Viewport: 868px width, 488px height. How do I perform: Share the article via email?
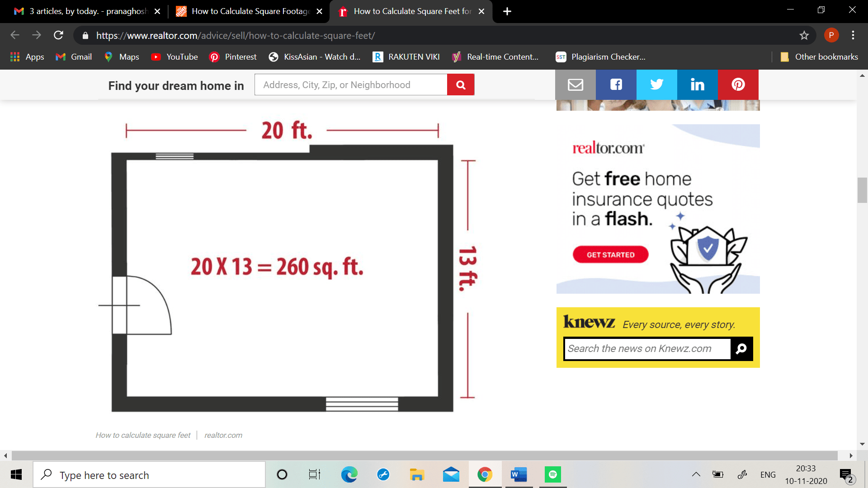click(x=575, y=84)
